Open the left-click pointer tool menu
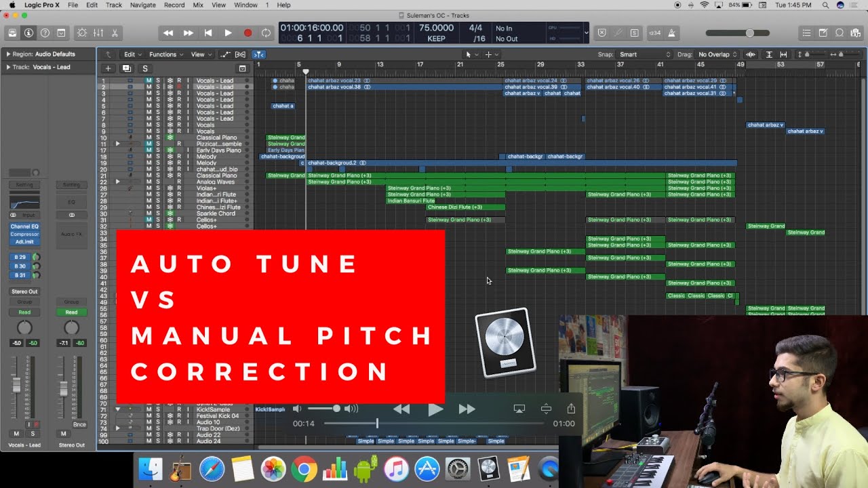 471,54
